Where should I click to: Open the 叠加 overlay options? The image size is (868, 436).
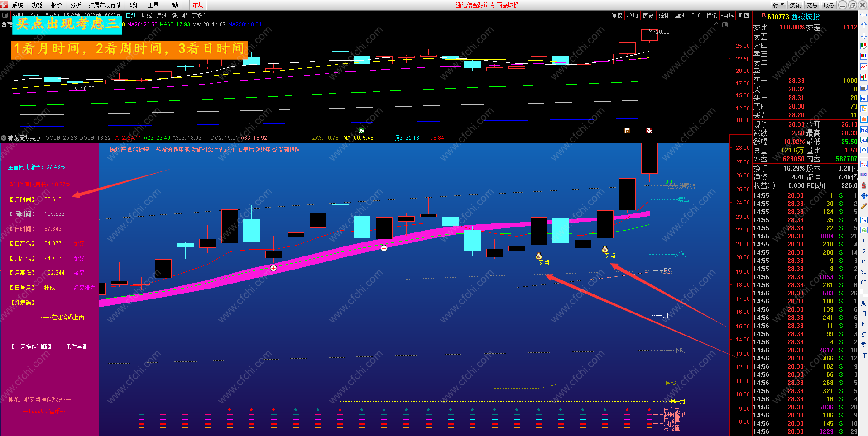pyautogui.click(x=633, y=15)
